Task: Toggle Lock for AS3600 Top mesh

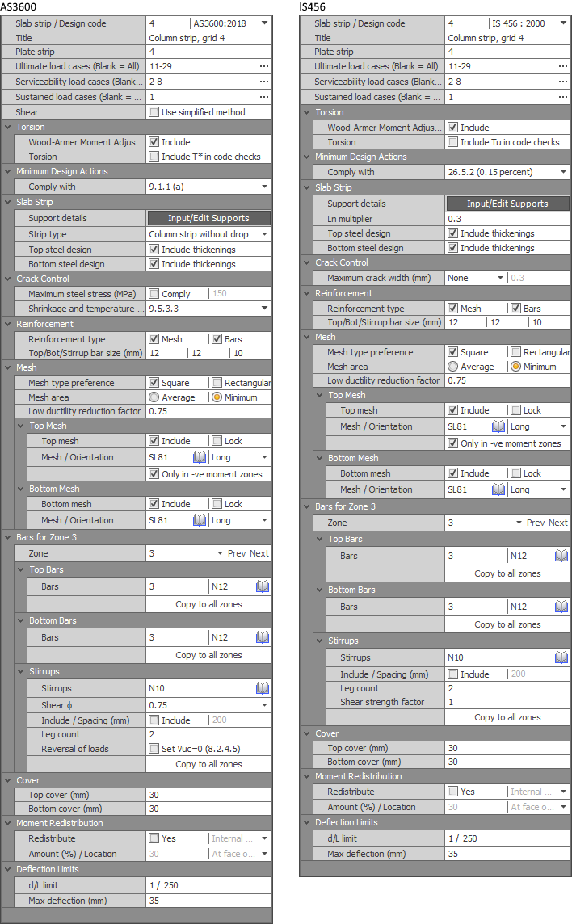Action: 217,441
